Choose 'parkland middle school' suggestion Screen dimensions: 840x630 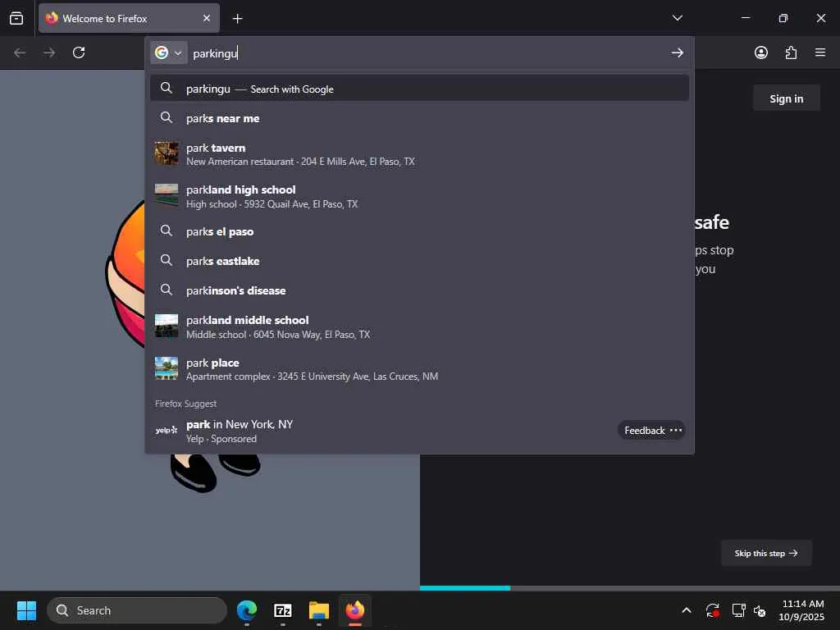pyautogui.click(x=419, y=326)
